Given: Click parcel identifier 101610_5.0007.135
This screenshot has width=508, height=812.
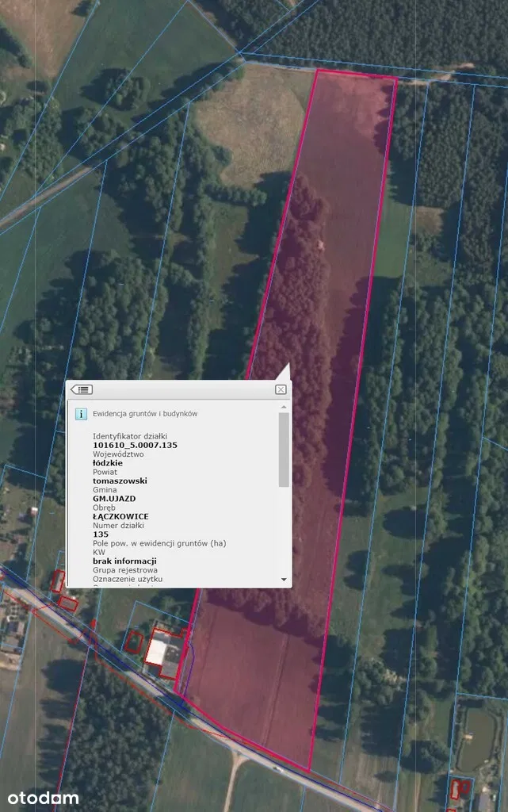Looking at the screenshot, I should coord(135,446).
